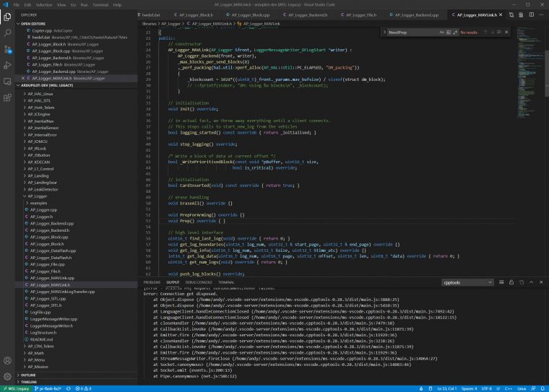This screenshot has width=549, height=392.
Task: Open errors and warnings status item
Action: [83, 389]
